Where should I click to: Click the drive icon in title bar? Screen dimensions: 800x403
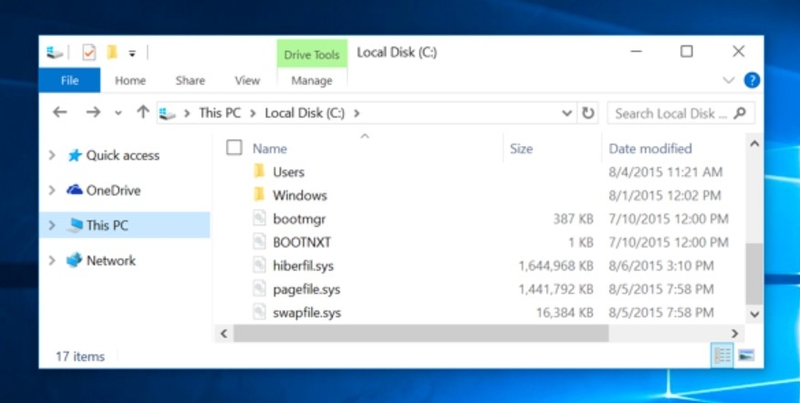pos(55,52)
